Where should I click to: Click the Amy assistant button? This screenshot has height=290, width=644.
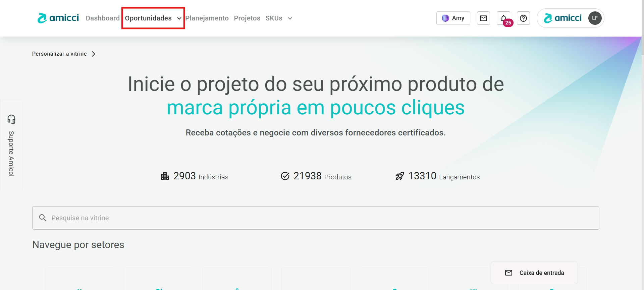pyautogui.click(x=453, y=18)
